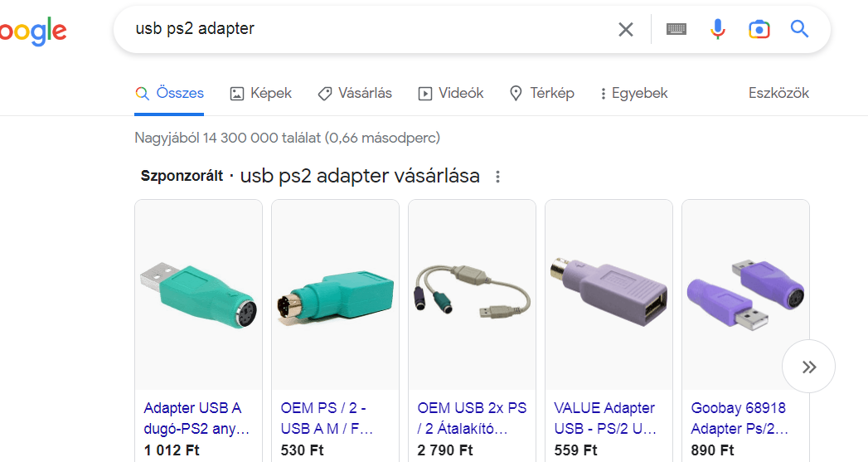Open the Goobay 68918 Adapter product link
868x462 pixels.
[739, 418]
